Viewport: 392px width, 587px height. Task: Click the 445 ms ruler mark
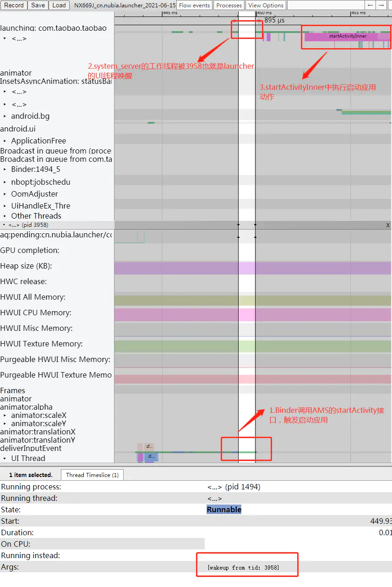(x=170, y=13)
